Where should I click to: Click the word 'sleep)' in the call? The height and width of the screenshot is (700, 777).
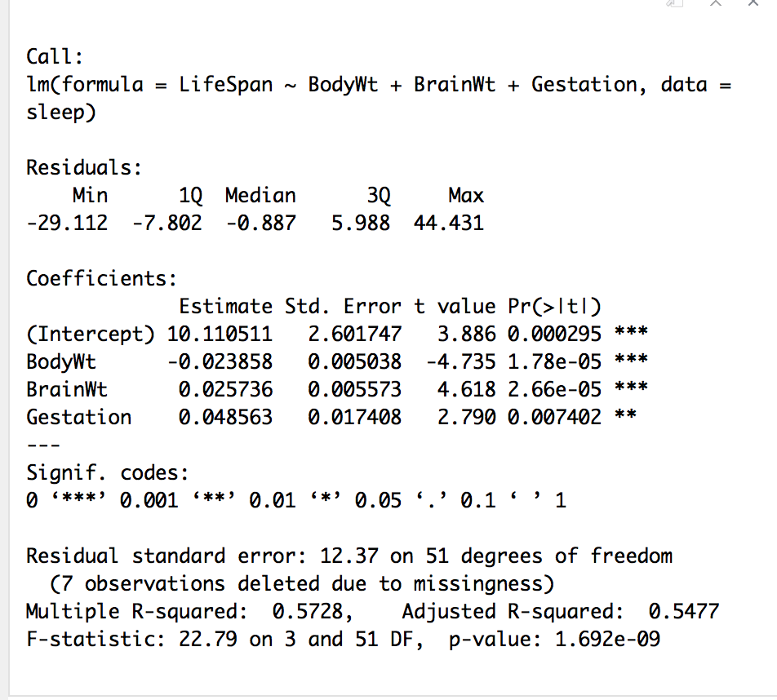coord(61,113)
